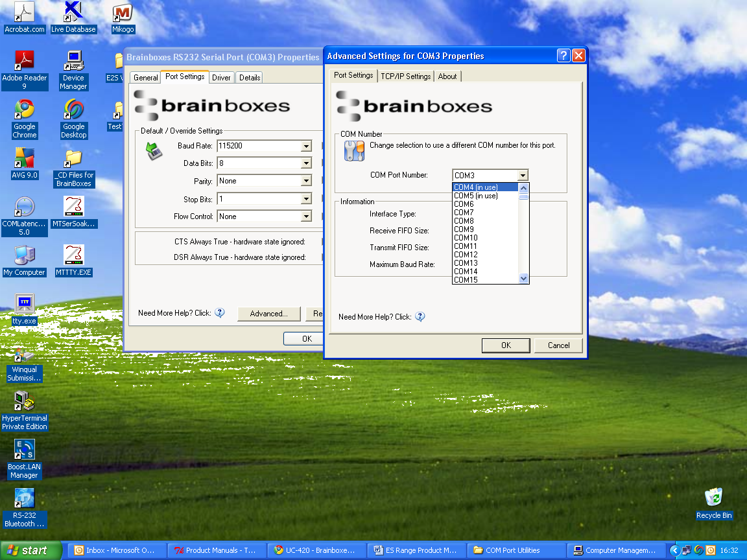The image size is (747, 560).
Task: Open the Parity dropdown
Action: click(x=305, y=180)
